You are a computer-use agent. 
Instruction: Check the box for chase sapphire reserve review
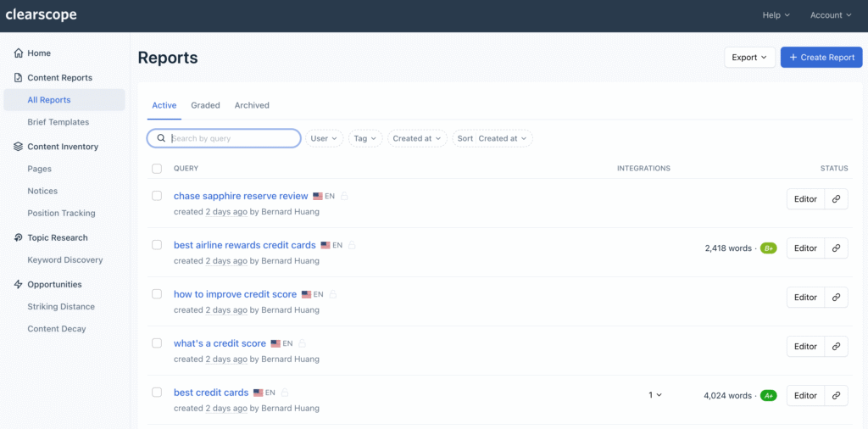coord(157,195)
